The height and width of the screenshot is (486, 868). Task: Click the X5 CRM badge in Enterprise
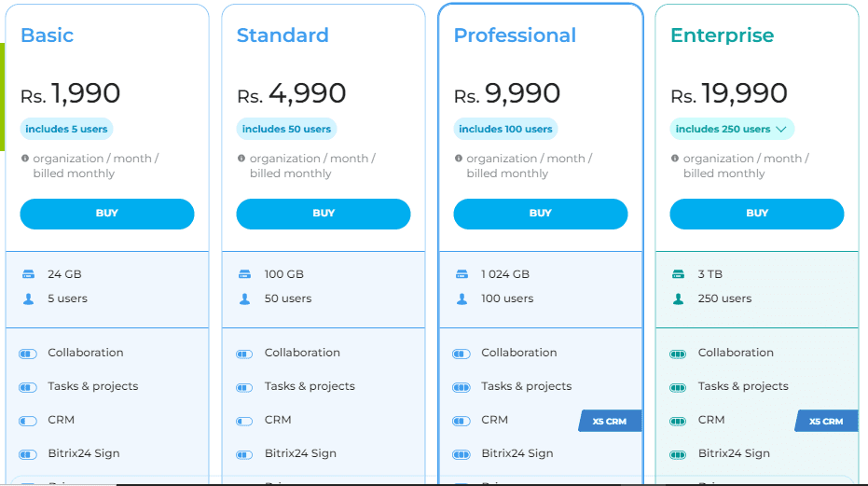(826, 421)
